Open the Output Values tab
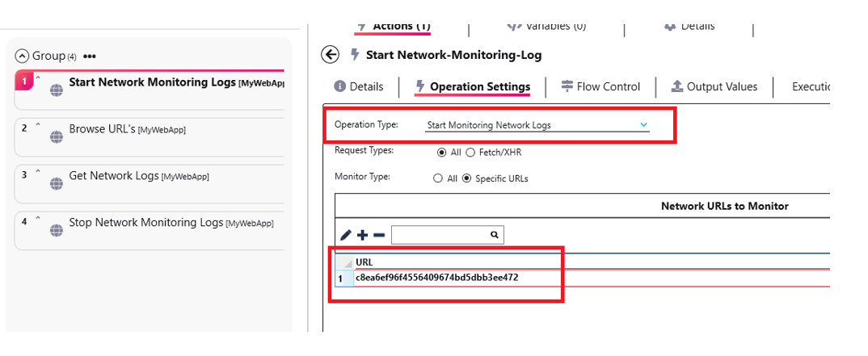The image size is (868, 356). [x=714, y=87]
